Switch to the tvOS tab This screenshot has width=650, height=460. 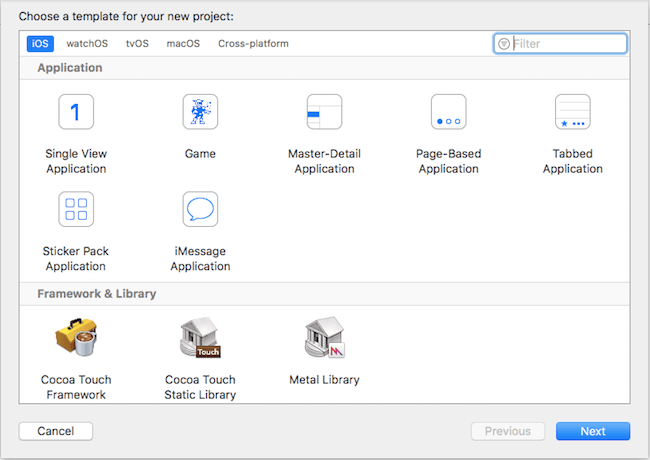click(x=137, y=44)
